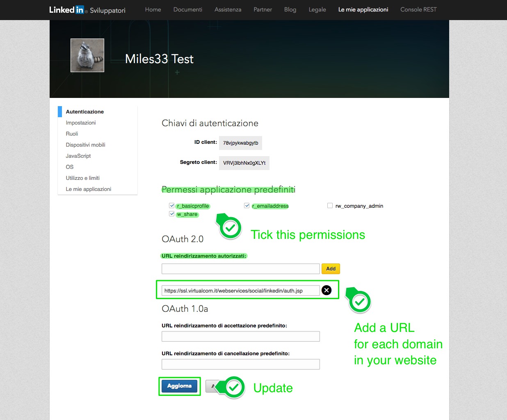The width and height of the screenshot is (507, 420).
Task: Click the OAuth 1.0a acceptance redirect URL field
Action: (x=240, y=336)
